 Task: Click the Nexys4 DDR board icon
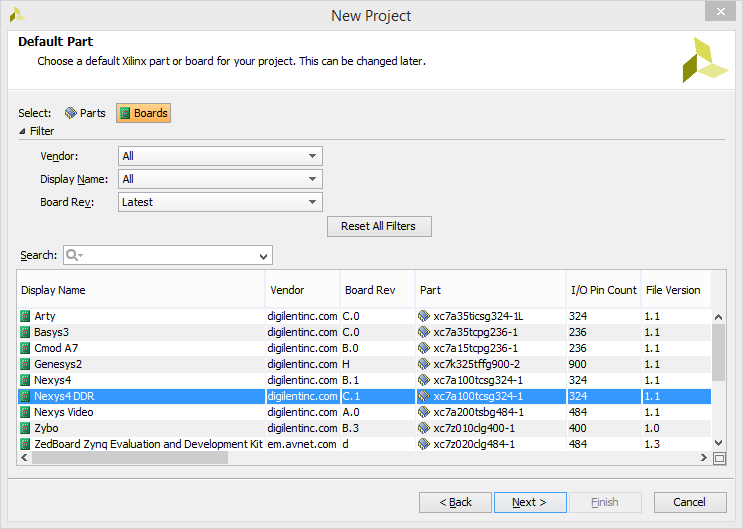pyautogui.click(x=25, y=396)
